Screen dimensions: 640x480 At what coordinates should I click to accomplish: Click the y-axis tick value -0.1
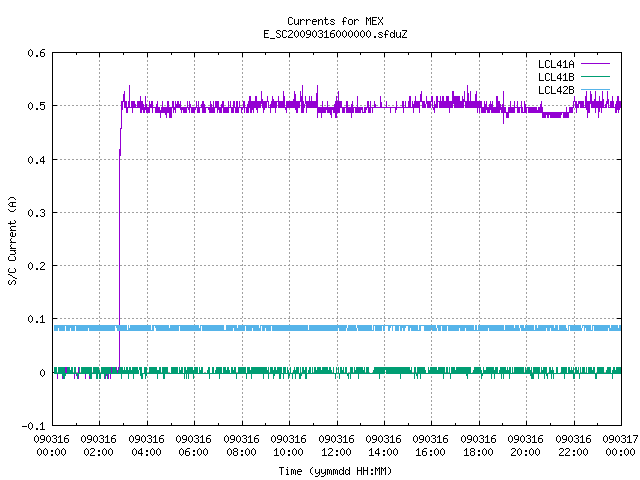coord(33,426)
